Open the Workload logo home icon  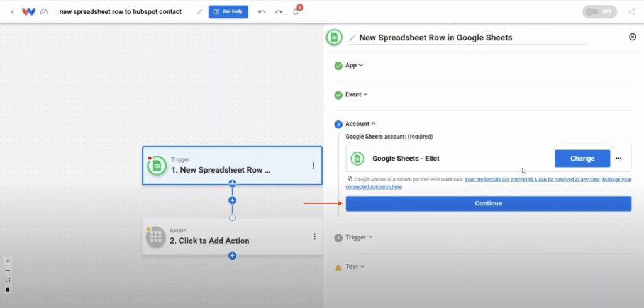[x=28, y=12]
